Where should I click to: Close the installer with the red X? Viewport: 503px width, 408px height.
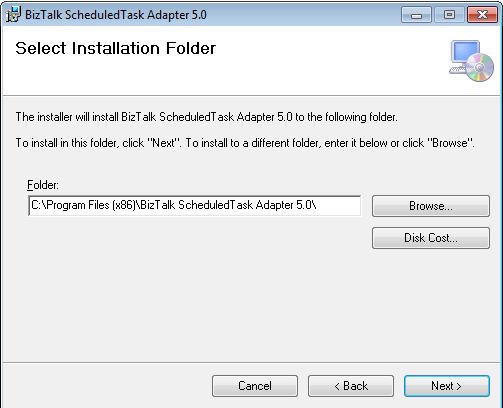click(x=482, y=15)
